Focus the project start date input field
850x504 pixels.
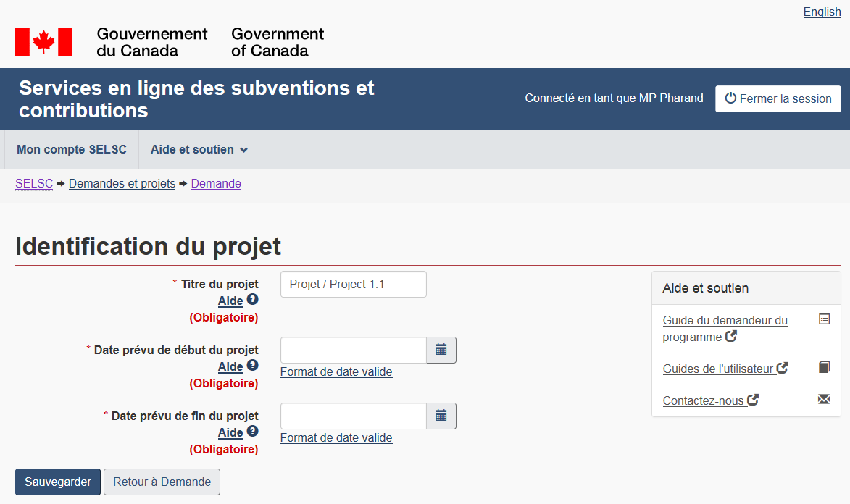353,350
